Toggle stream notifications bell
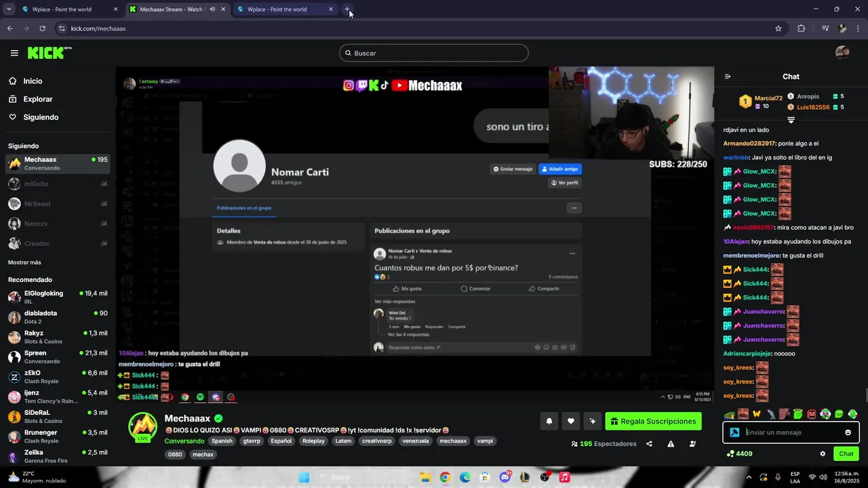The width and height of the screenshot is (868, 488). pos(549,421)
